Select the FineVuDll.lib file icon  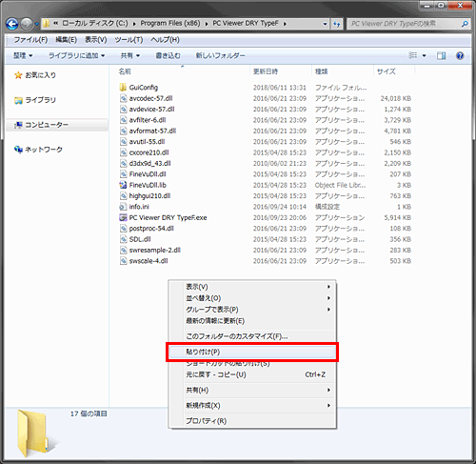tap(123, 185)
